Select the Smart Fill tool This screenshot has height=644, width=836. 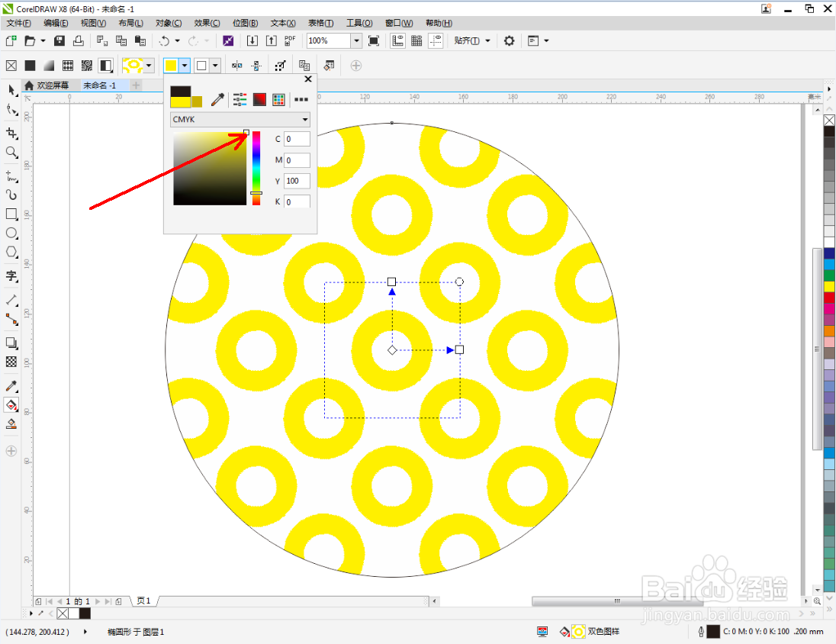[x=11, y=424]
